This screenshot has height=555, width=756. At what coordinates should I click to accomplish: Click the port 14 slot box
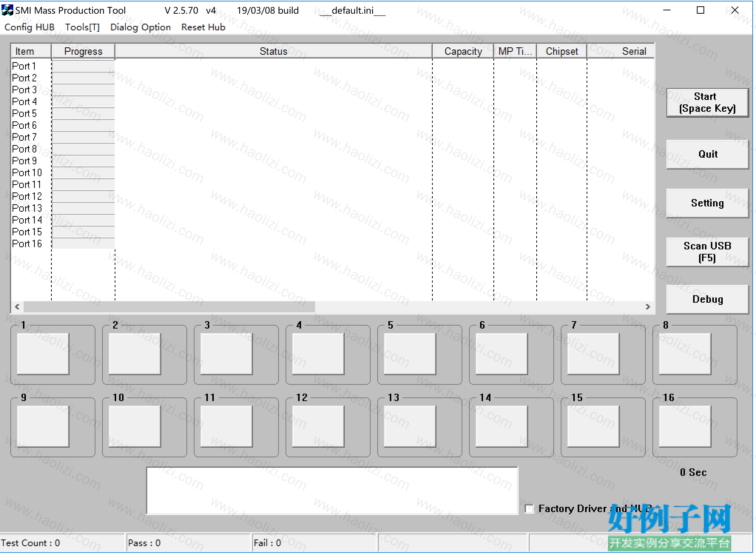click(x=502, y=426)
